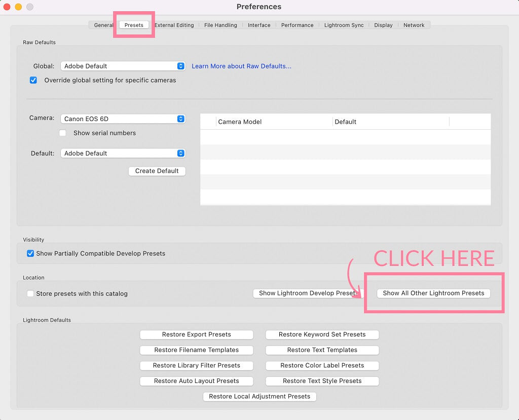Open the External Editing tab
This screenshot has height=420, width=519.
174,25
